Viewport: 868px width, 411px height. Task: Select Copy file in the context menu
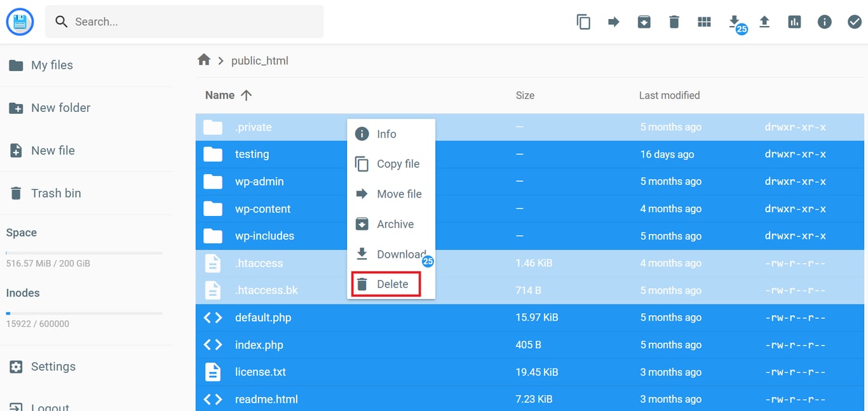[390, 164]
